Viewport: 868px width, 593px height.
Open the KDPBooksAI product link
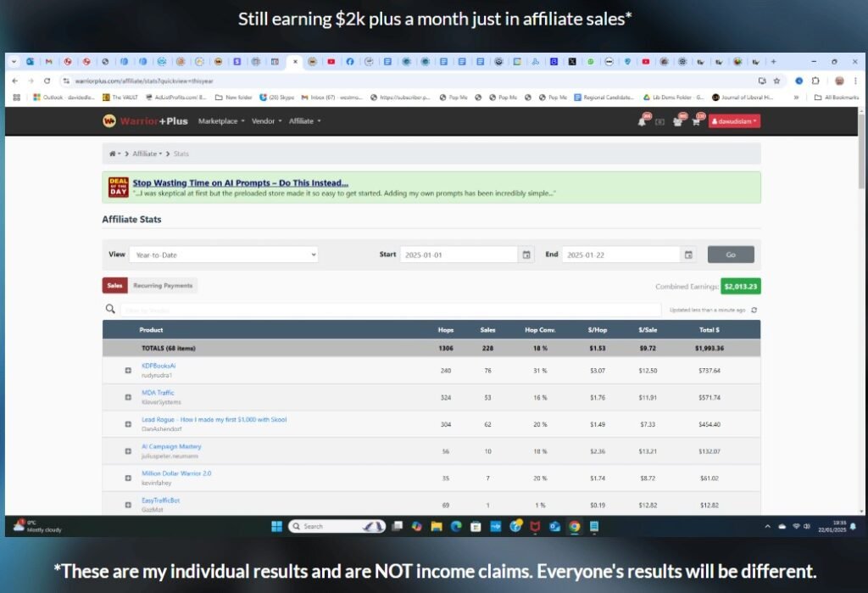point(159,366)
